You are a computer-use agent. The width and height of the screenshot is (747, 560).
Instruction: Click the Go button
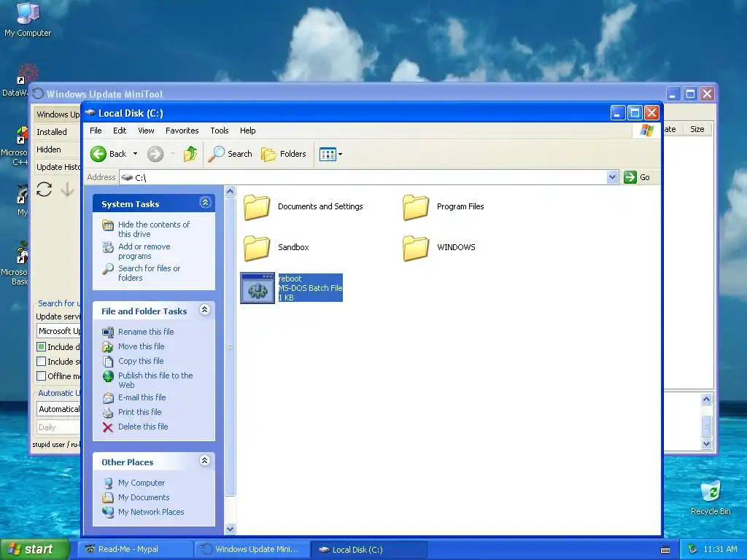(637, 177)
